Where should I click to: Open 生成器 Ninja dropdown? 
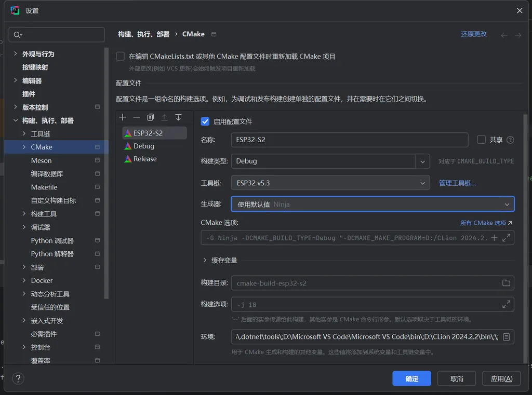click(373, 204)
